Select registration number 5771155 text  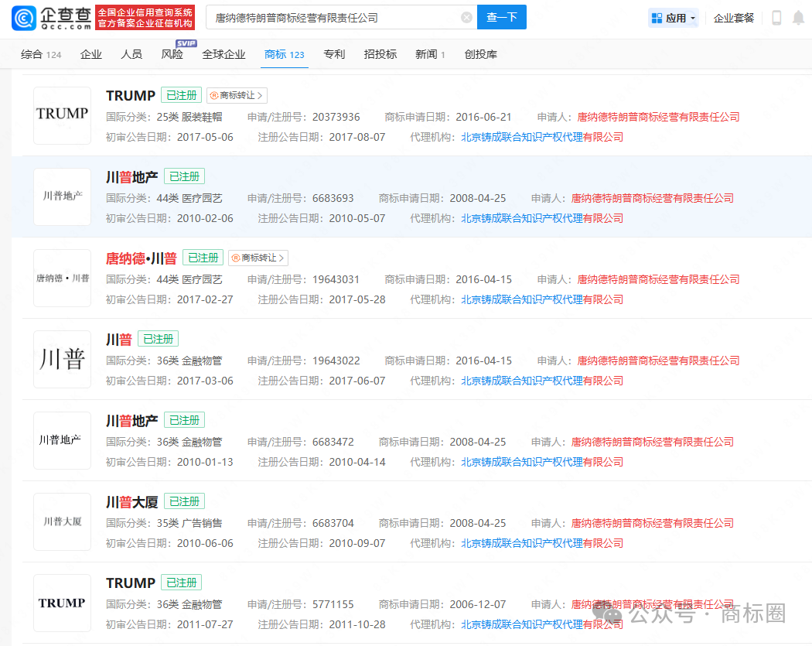pyautogui.click(x=333, y=604)
